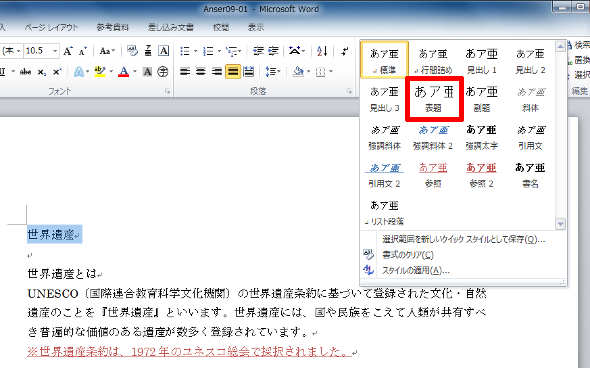Apply borders icon in paragraph group
Screen dimensions: 590x368
tap(320, 71)
